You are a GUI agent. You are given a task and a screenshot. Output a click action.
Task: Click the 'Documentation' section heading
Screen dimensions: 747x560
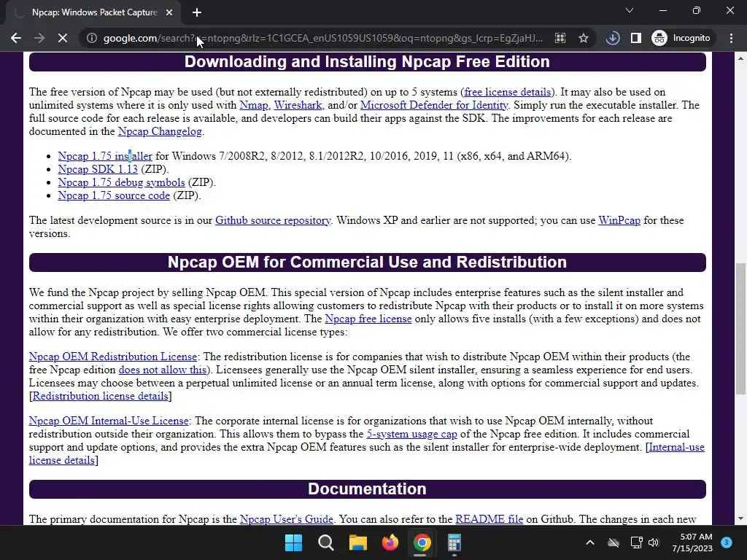367,489
